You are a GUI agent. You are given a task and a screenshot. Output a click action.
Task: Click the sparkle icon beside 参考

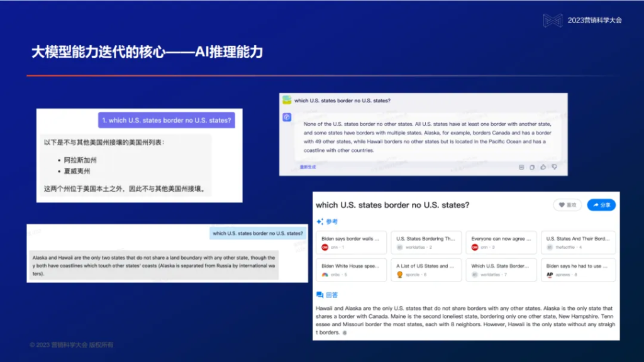click(319, 221)
